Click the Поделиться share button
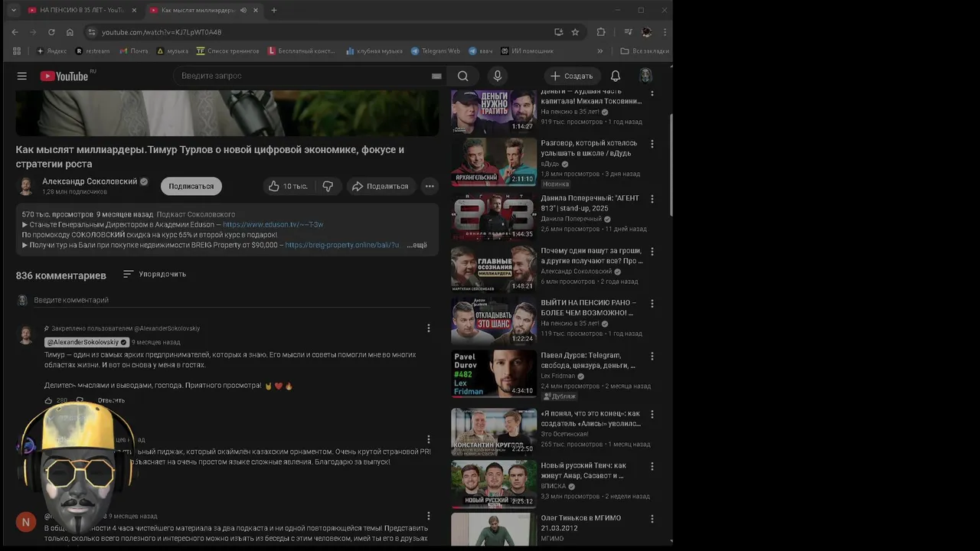980x551 pixels. [380, 186]
